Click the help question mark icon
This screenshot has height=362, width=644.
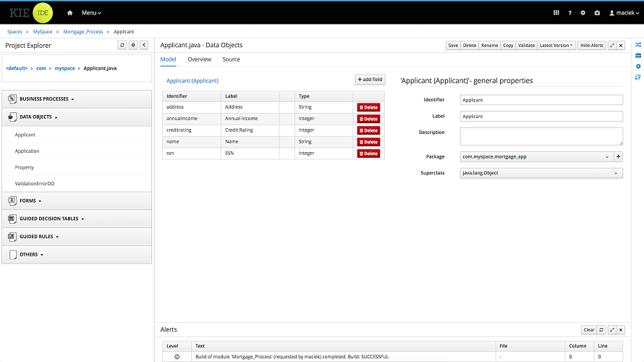click(x=569, y=13)
